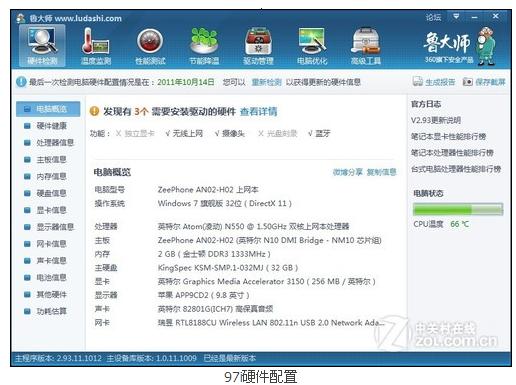516x385 pixels.
Task: Click the 主程序版本 2.93.11.1012 status entry
Action: (58, 358)
